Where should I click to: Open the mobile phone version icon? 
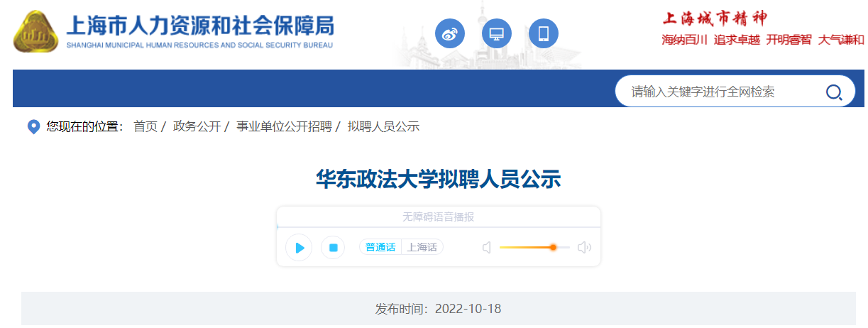[x=544, y=33]
